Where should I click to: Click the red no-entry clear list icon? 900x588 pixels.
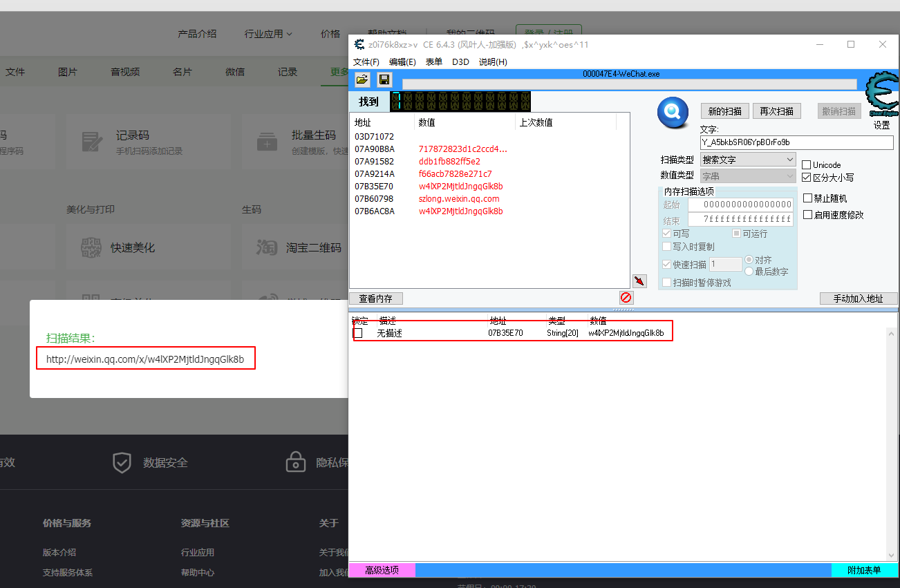coord(626,298)
